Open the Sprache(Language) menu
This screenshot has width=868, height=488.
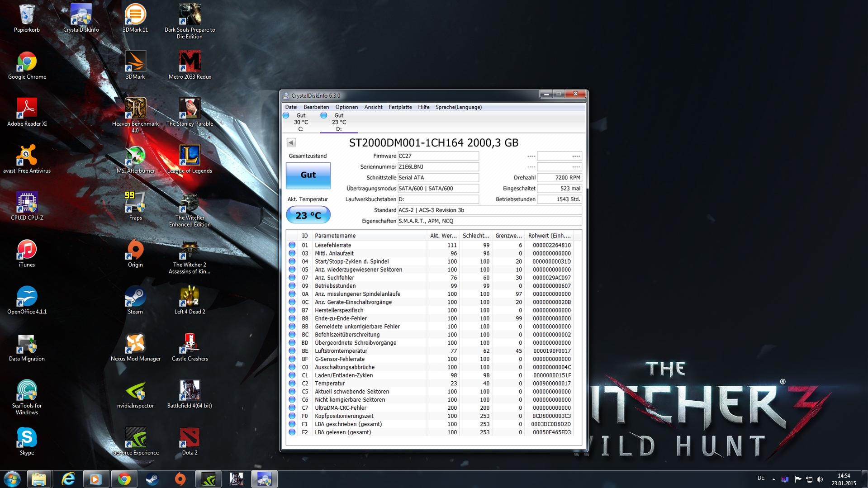coord(459,107)
